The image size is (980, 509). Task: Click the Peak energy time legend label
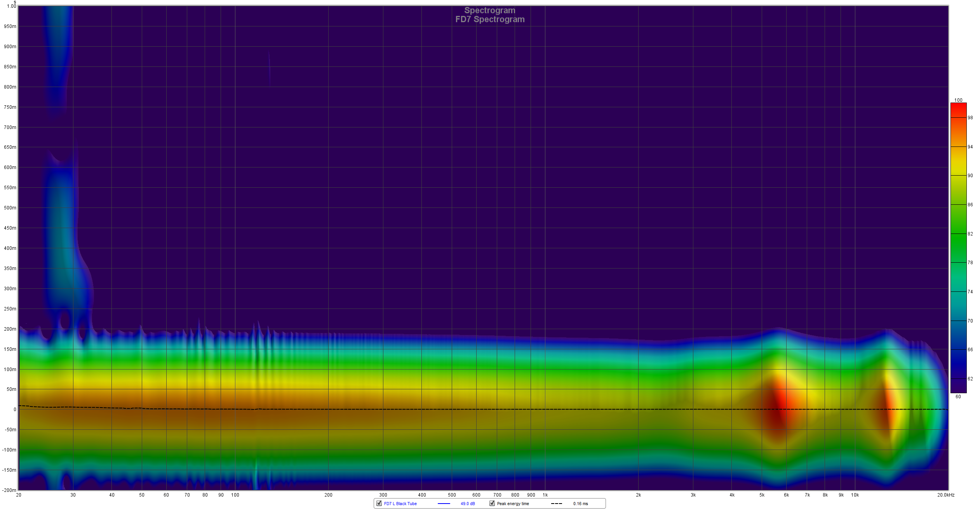(x=513, y=504)
